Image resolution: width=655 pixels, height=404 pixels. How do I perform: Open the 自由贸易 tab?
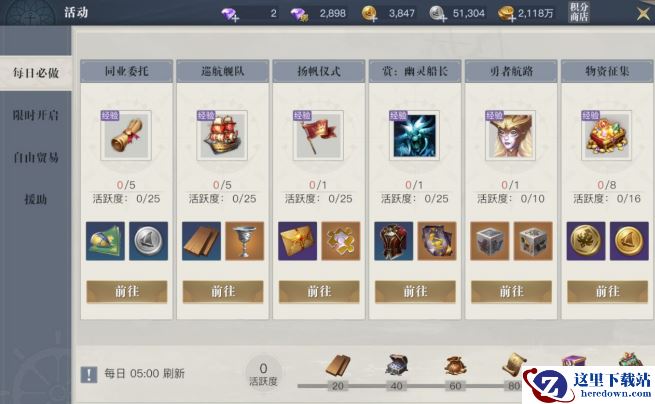pos(36,158)
